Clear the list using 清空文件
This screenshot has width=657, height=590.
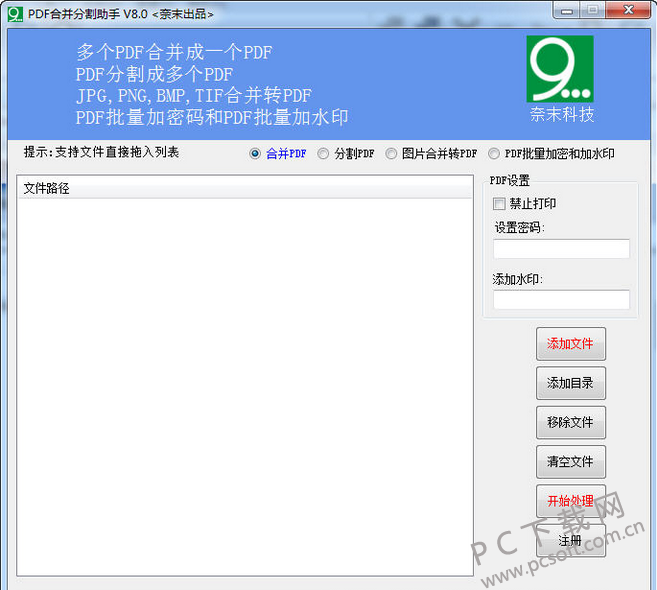click(x=571, y=462)
